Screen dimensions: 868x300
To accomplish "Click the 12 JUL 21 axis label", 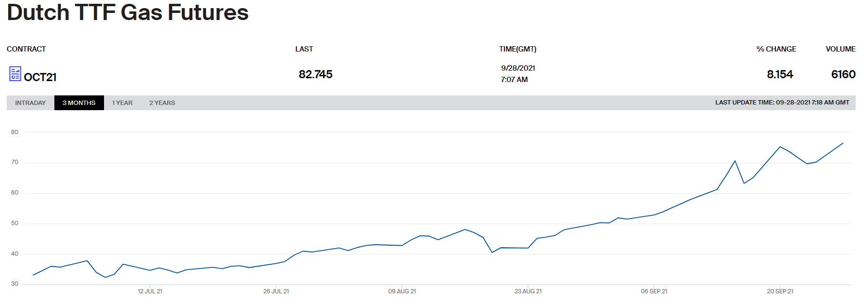I will [150, 291].
